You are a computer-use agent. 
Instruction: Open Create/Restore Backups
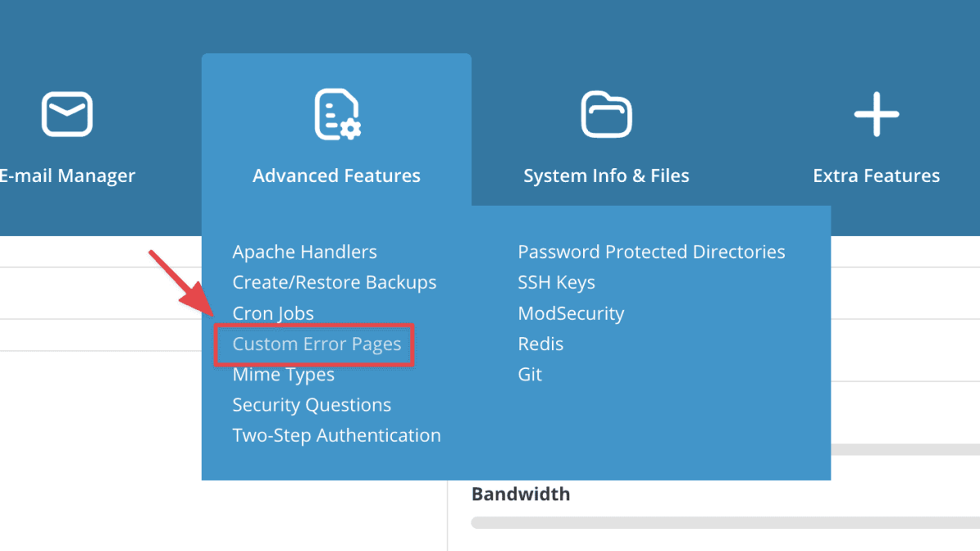(x=335, y=282)
